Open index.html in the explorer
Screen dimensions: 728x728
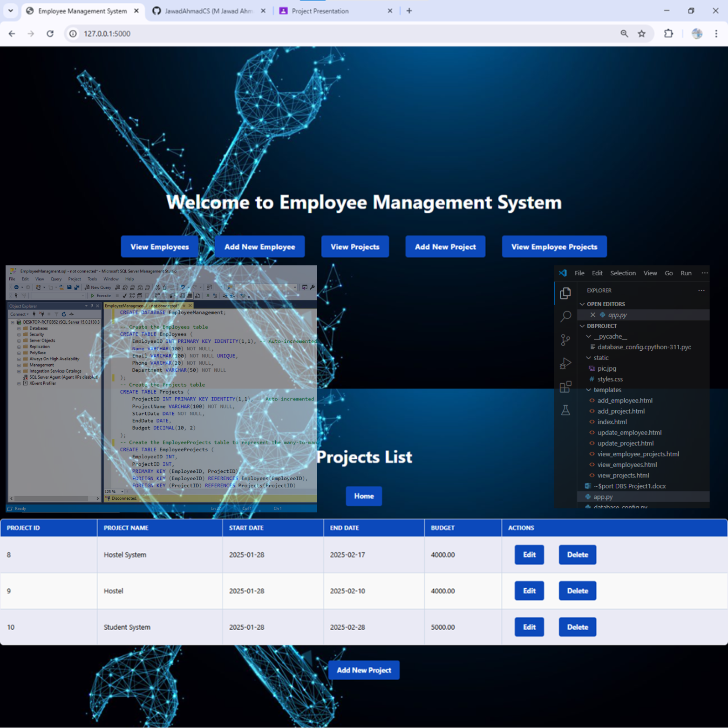pos(612,422)
